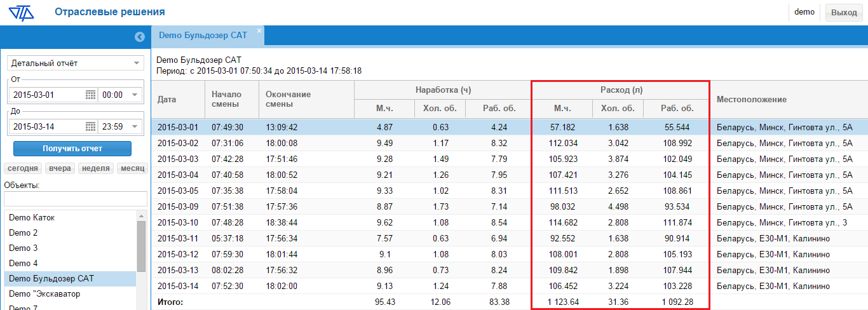Image resolution: width=868 pixels, height=310 pixels.
Task: Click the Окончание смены column header
Action: pos(306,100)
